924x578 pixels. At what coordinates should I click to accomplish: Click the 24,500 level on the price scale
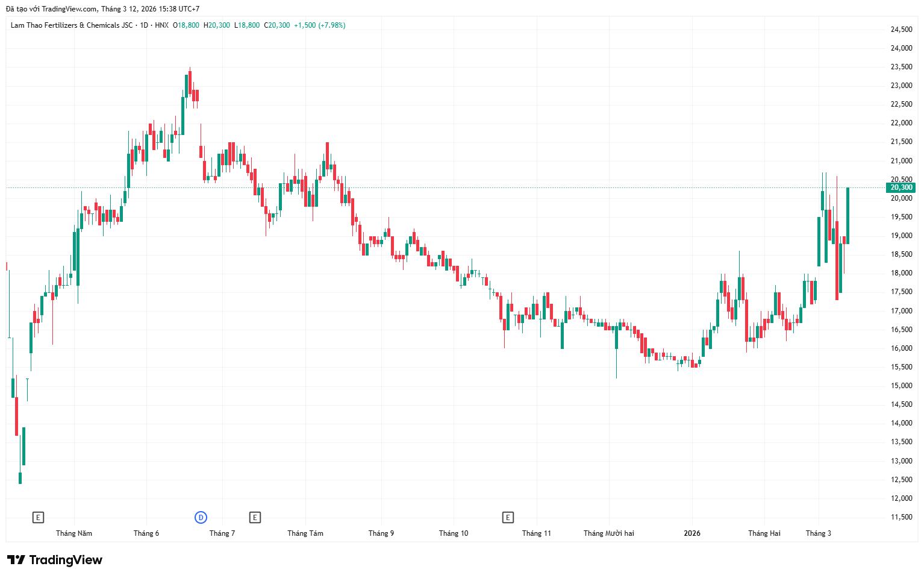coord(901,30)
